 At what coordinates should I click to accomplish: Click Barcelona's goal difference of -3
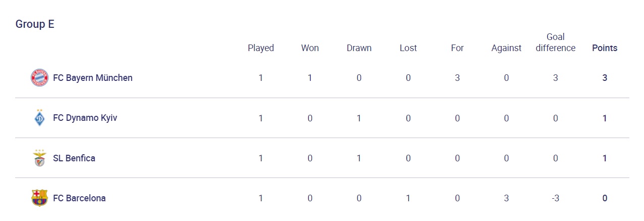(556, 198)
